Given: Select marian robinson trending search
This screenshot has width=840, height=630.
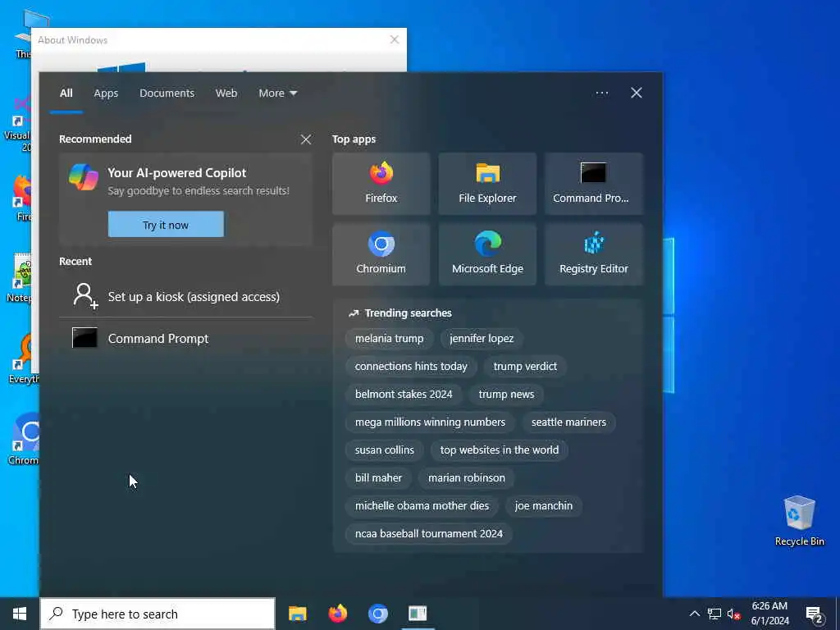Looking at the screenshot, I should pos(466,478).
